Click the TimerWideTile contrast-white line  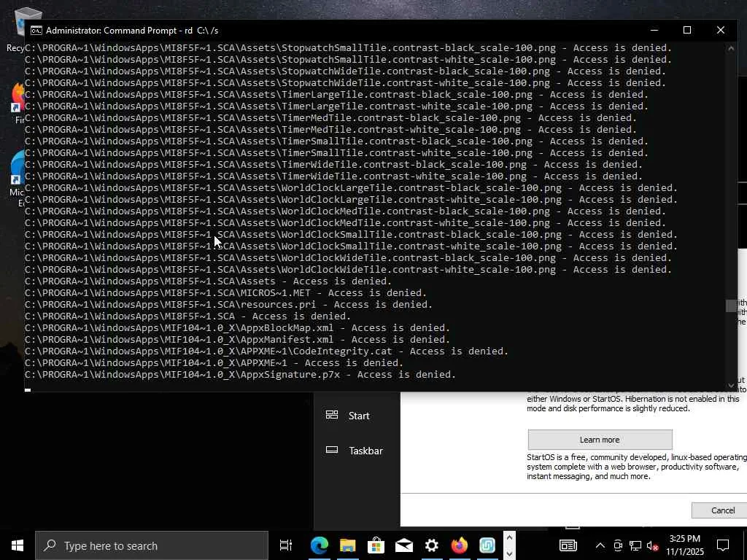[333, 176]
